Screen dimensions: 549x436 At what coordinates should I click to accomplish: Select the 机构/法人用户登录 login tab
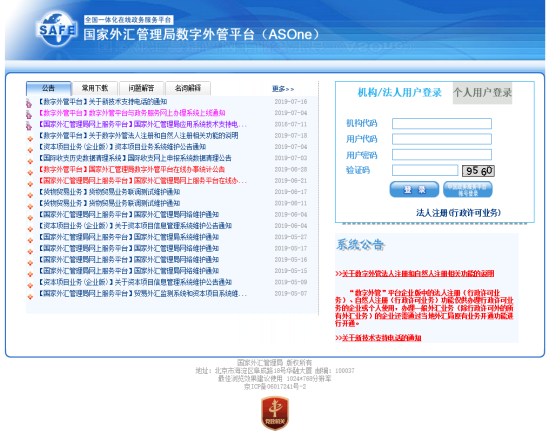pyautogui.click(x=399, y=93)
